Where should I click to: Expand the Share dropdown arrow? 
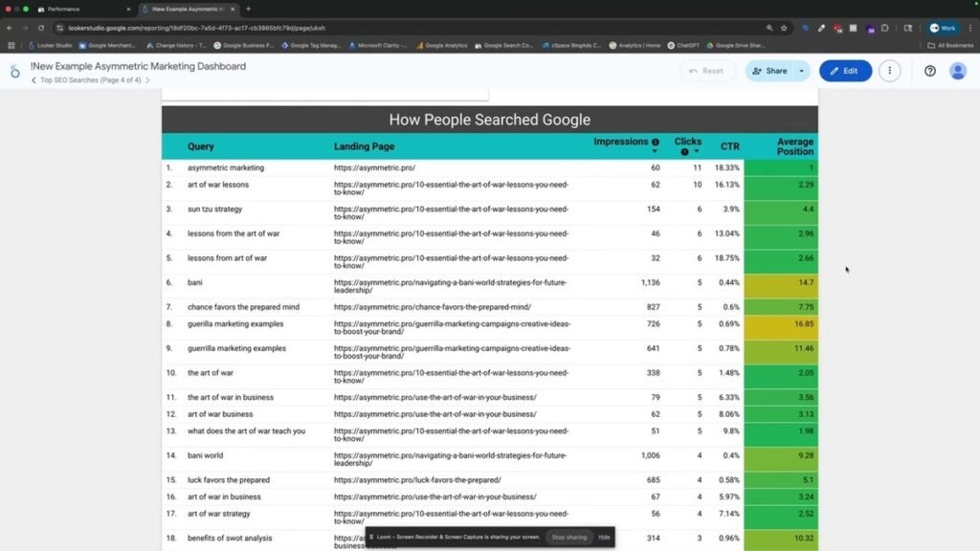coord(801,71)
